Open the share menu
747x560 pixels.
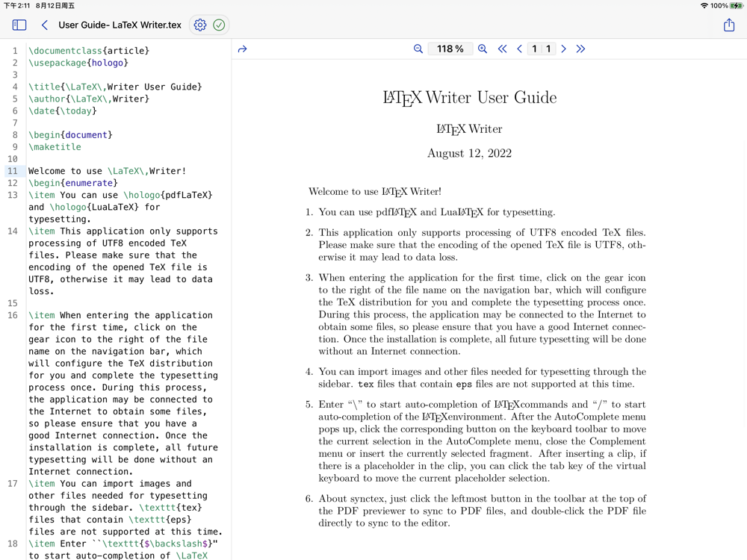[x=729, y=25]
